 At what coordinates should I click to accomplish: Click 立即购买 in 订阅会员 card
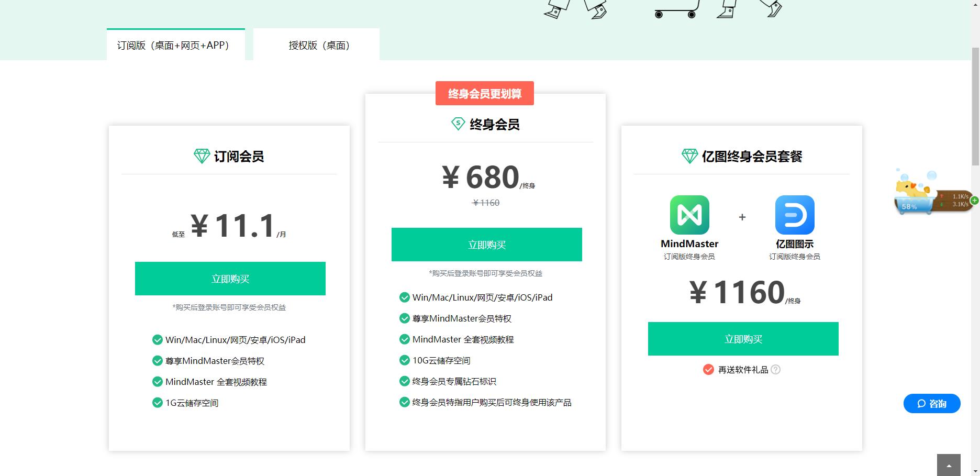point(230,279)
